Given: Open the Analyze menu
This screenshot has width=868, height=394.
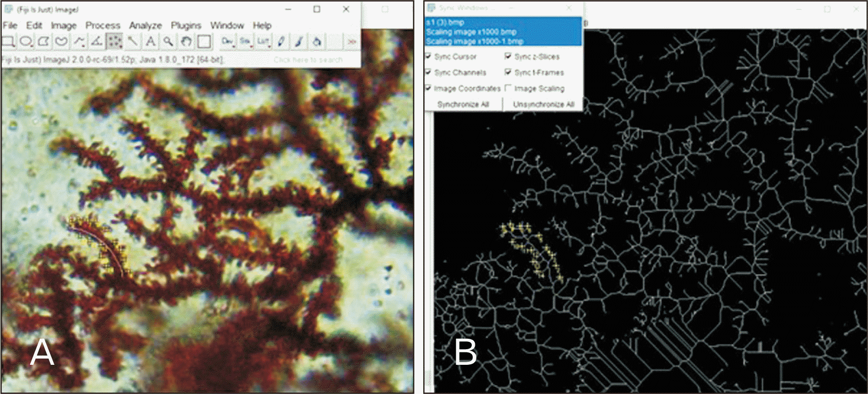Looking at the screenshot, I should coord(145,26).
